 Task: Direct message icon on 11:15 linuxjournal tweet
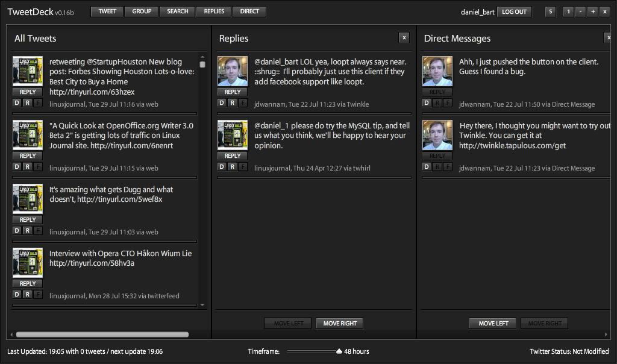point(16,166)
